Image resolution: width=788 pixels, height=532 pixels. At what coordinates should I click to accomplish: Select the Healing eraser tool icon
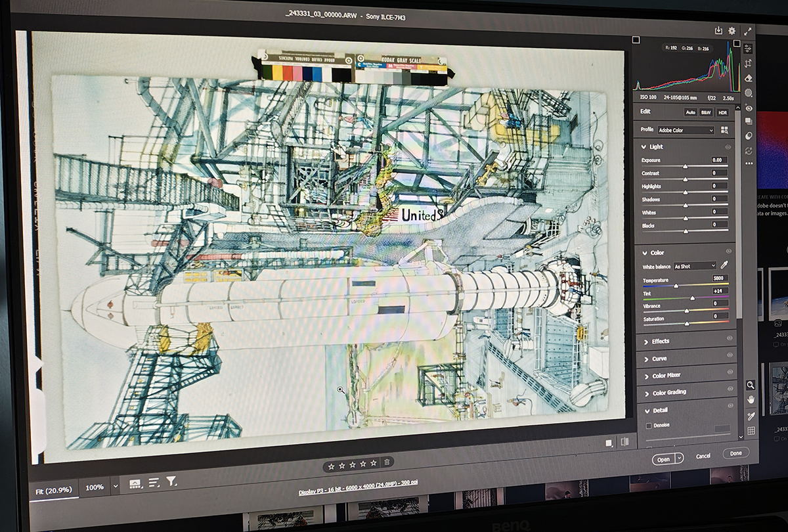pos(748,78)
